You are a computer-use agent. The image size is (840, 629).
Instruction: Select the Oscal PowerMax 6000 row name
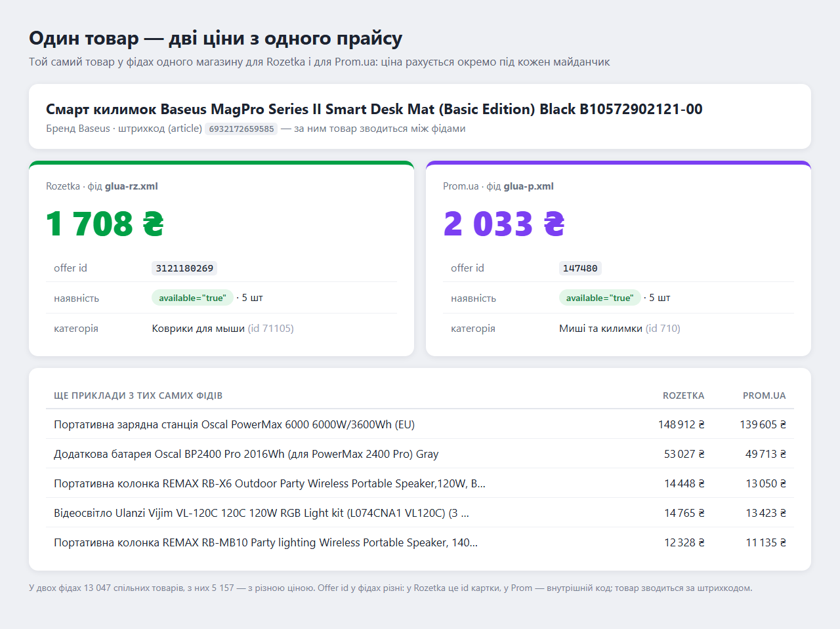[x=234, y=424]
